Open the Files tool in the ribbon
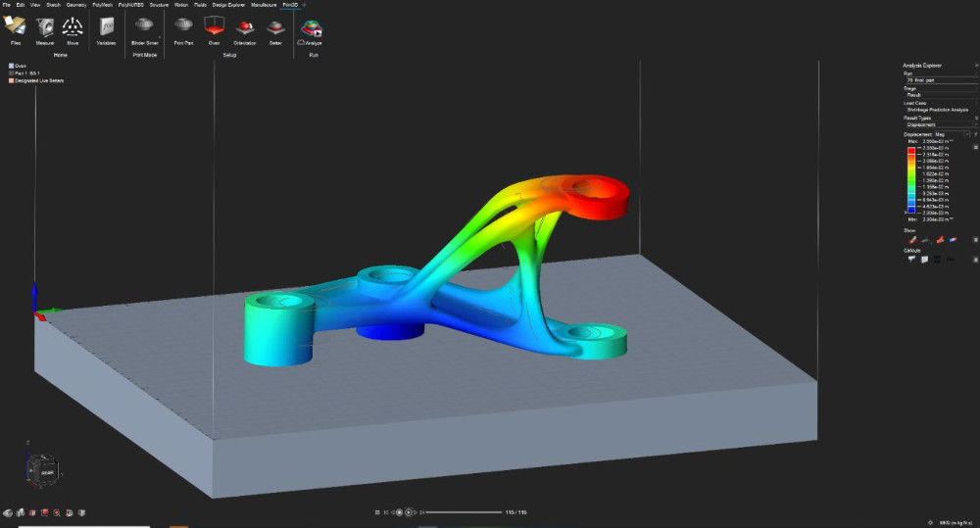 click(x=15, y=28)
